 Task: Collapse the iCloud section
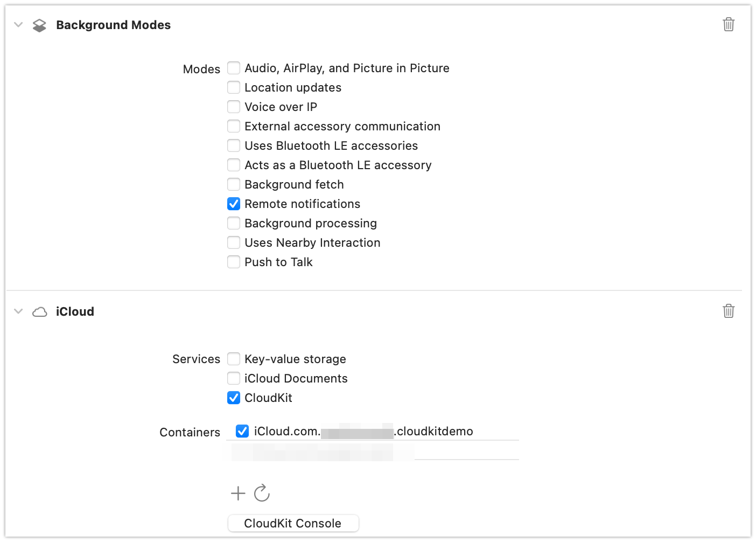click(18, 311)
